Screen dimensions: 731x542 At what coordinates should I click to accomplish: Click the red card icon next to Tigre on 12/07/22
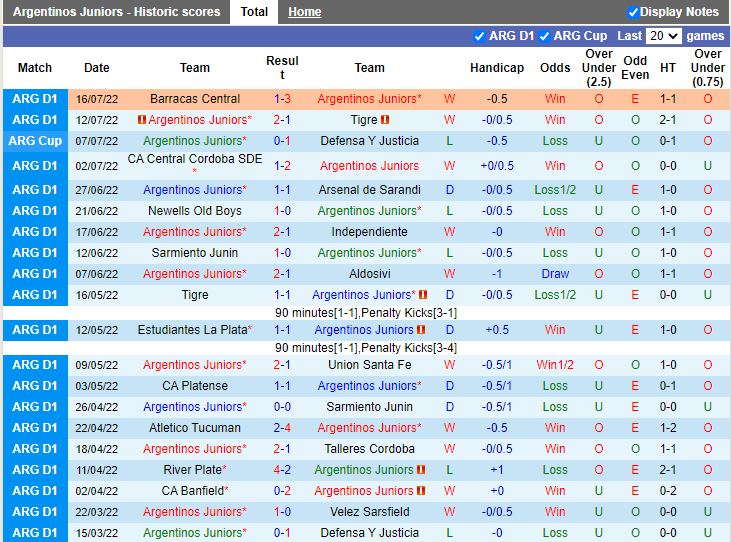[385, 120]
